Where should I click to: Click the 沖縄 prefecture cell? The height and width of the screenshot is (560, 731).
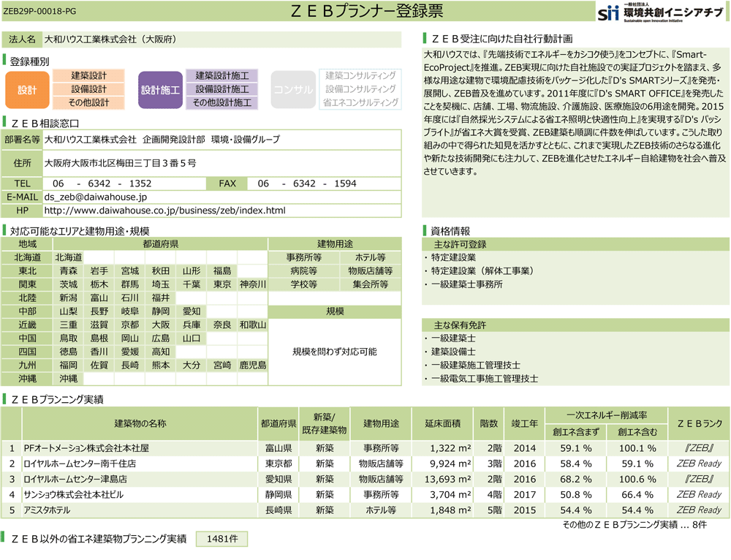pos(69,379)
